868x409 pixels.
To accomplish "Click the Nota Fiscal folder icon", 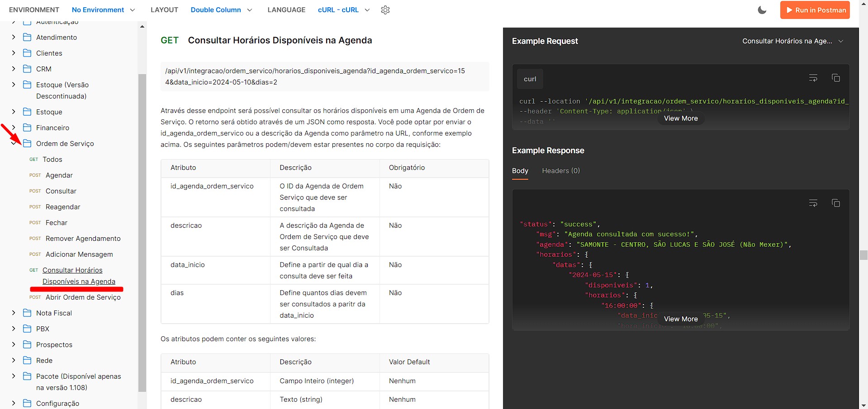I will coord(27,313).
